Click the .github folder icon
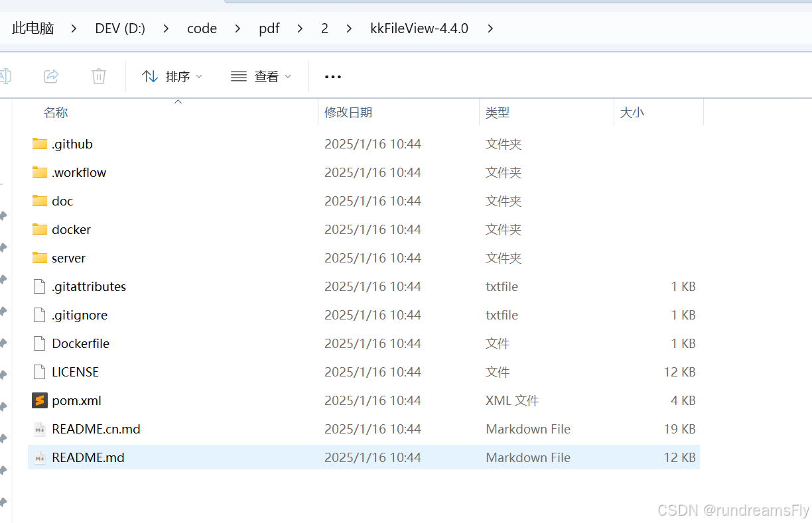Viewport: 812px width, 523px height. tap(40, 144)
